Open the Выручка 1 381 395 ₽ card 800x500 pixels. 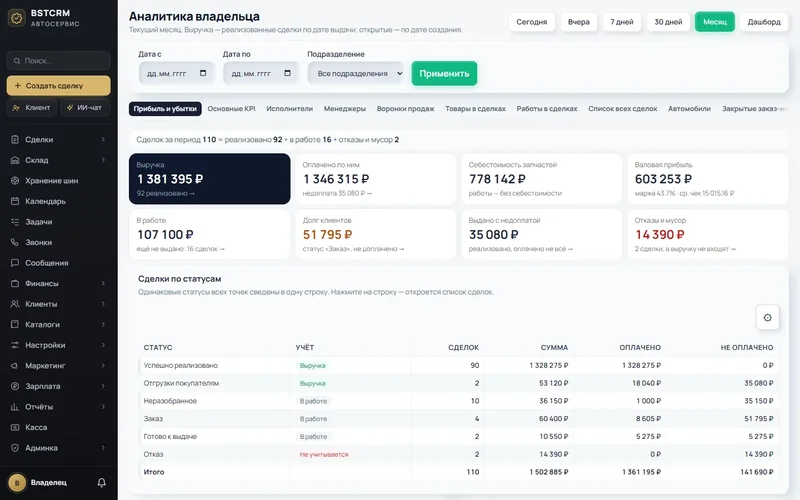(210, 179)
